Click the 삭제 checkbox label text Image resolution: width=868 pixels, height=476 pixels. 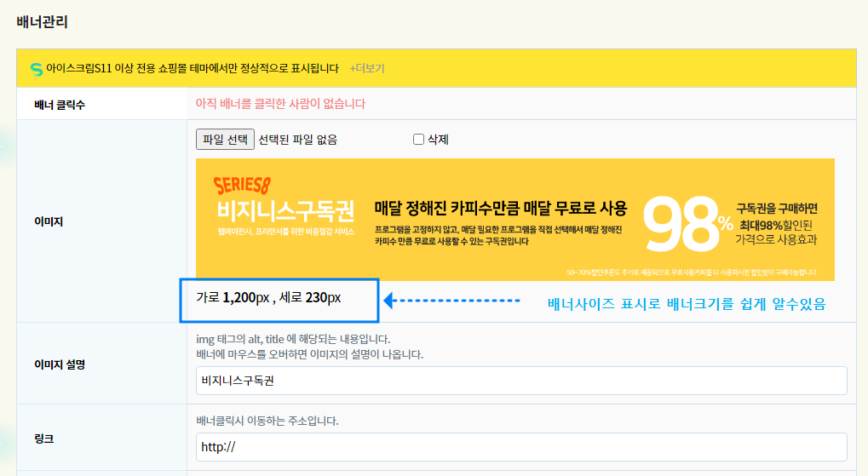click(438, 140)
